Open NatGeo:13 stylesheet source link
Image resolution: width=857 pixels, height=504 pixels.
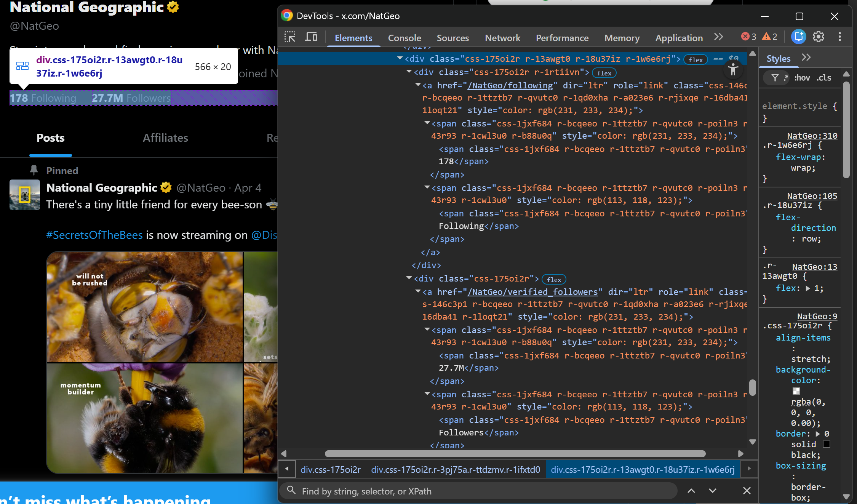click(815, 267)
